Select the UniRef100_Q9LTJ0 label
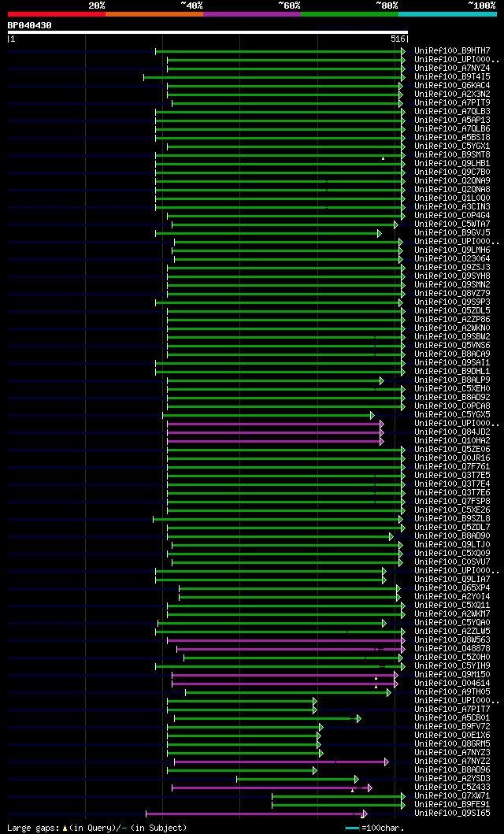The image size is (504, 834). click(x=453, y=545)
